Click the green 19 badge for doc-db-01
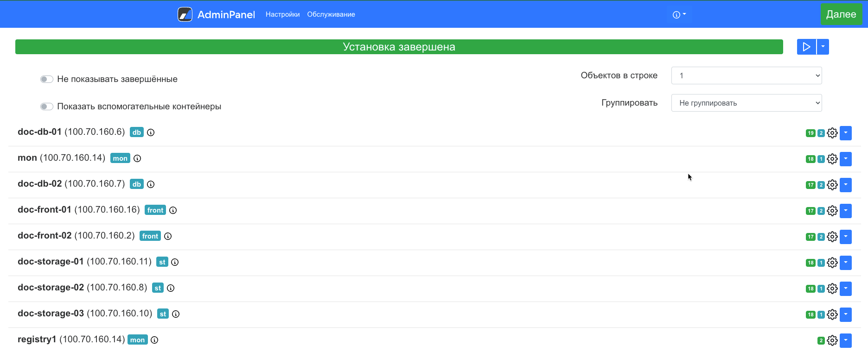The image size is (868, 352). [x=811, y=133]
